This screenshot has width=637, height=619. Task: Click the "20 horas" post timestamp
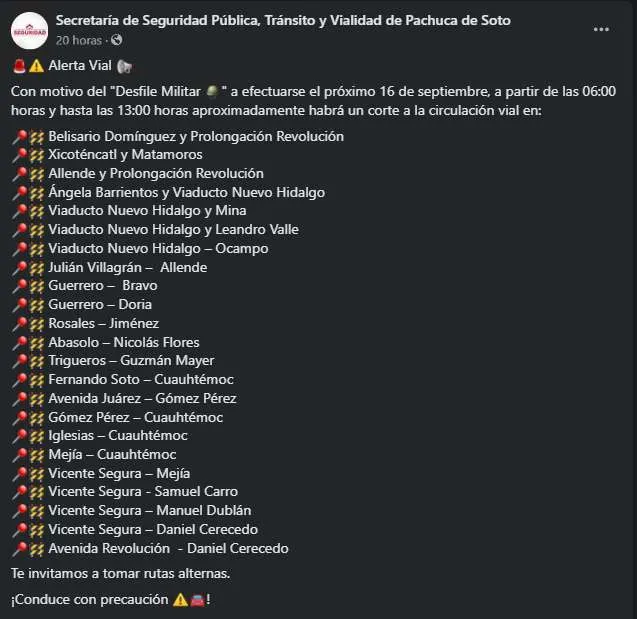click(x=77, y=40)
